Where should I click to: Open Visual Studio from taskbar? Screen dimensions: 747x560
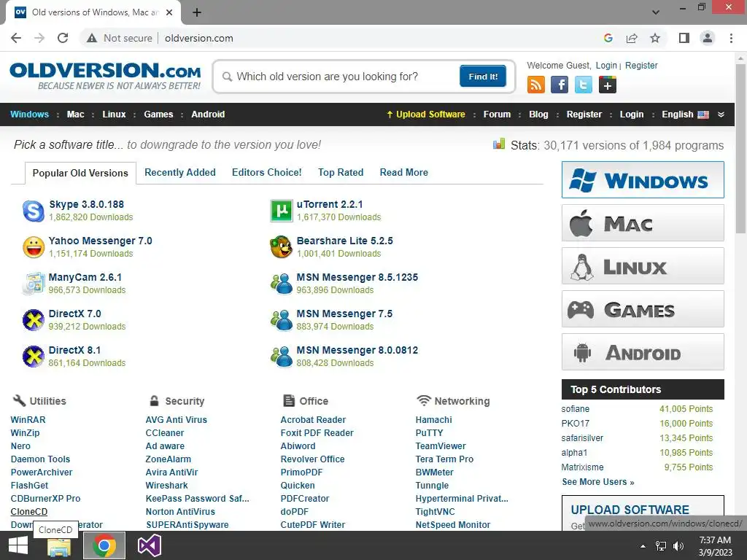[149, 545]
